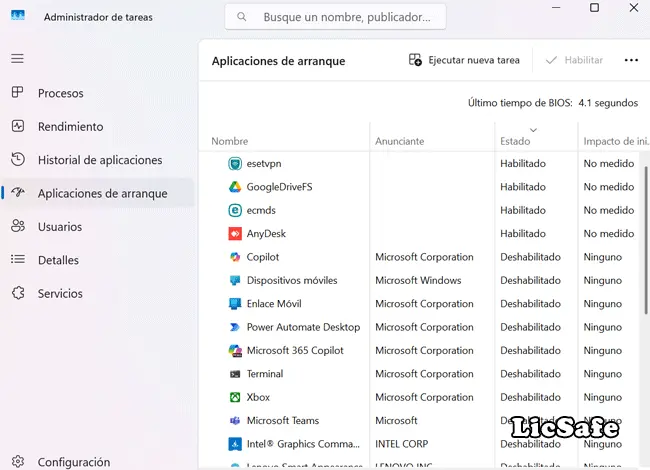Click the Enlace Móvil icon
Image resolution: width=650 pixels, height=470 pixels.
tap(235, 304)
